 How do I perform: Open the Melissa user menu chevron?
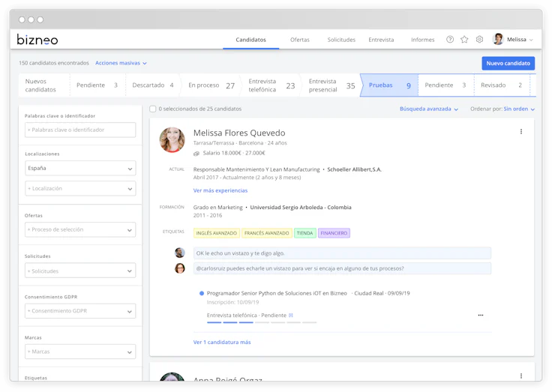click(531, 40)
